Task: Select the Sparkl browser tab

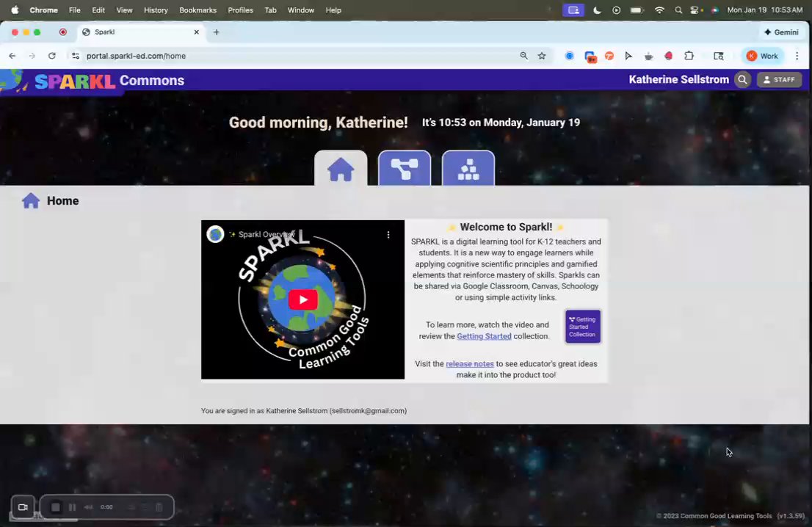Action: click(139, 32)
